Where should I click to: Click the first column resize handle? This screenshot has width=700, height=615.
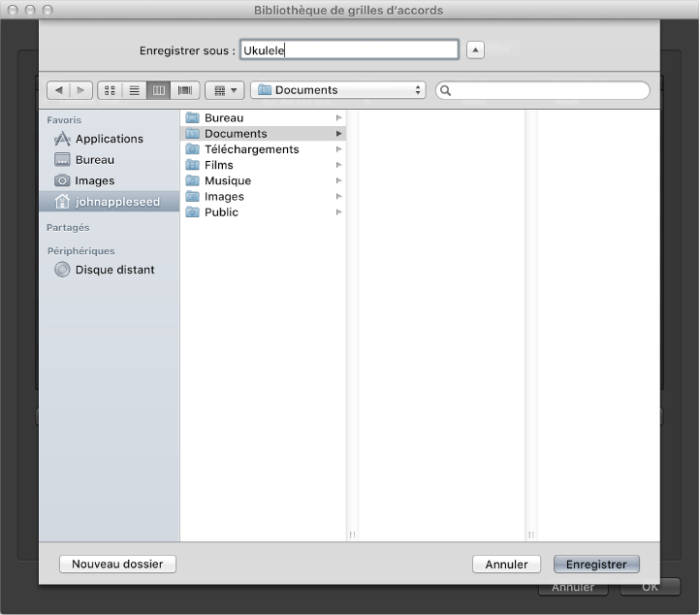(352, 534)
